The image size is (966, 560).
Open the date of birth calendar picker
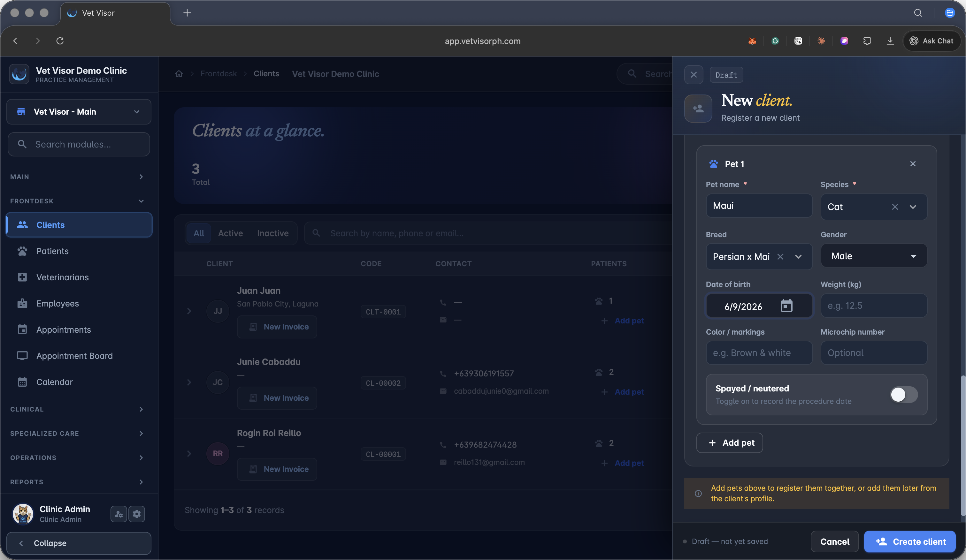point(786,306)
